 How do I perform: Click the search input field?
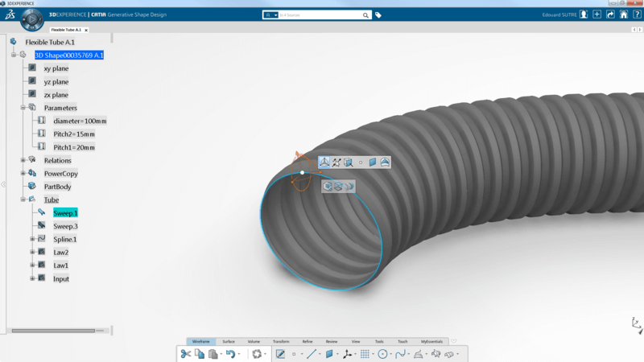pyautogui.click(x=320, y=15)
